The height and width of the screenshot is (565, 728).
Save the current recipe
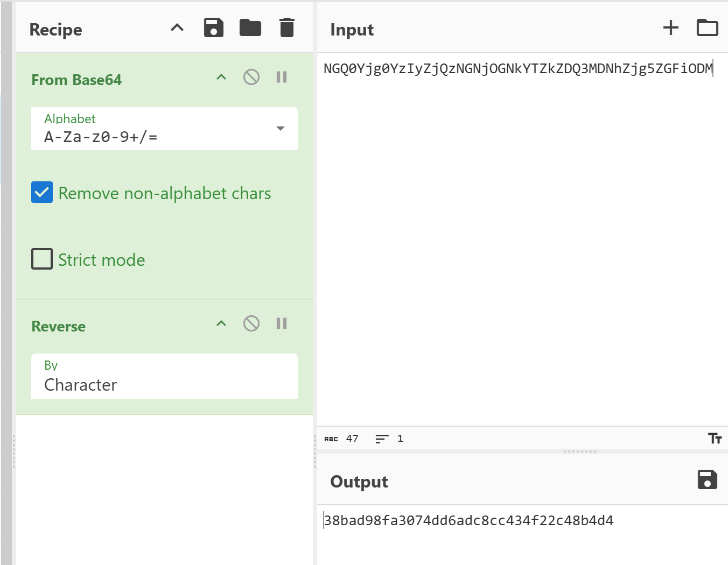(x=213, y=28)
